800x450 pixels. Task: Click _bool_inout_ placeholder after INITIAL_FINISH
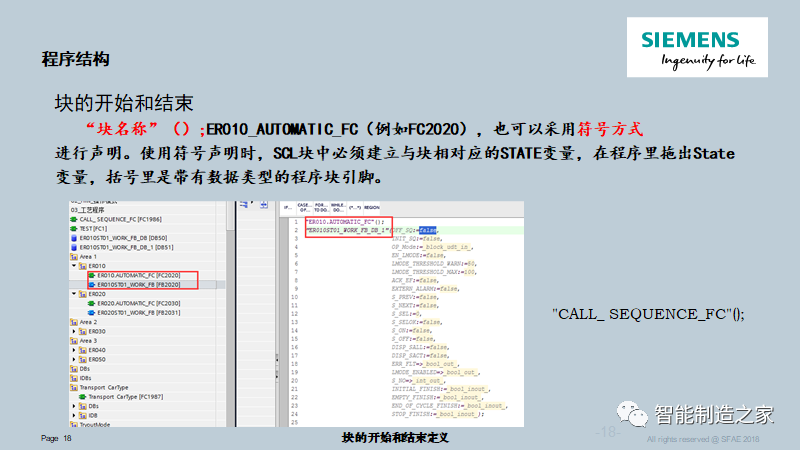(468, 389)
